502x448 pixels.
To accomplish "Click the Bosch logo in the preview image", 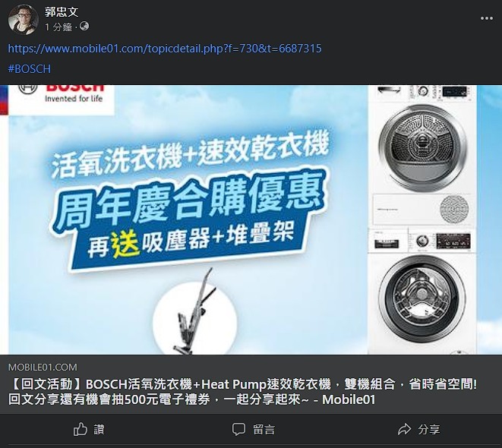I will tap(62, 94).
